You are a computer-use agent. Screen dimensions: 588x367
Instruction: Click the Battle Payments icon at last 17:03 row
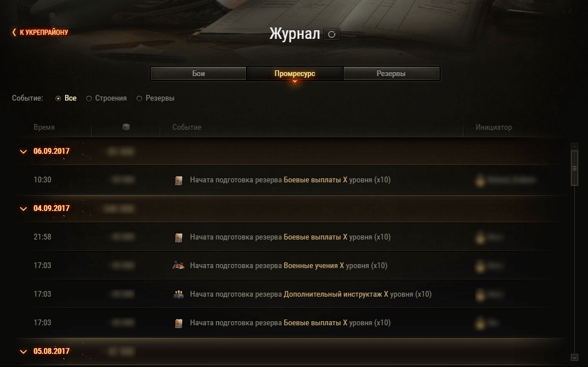pyautogui.click(x=179, y=323)
